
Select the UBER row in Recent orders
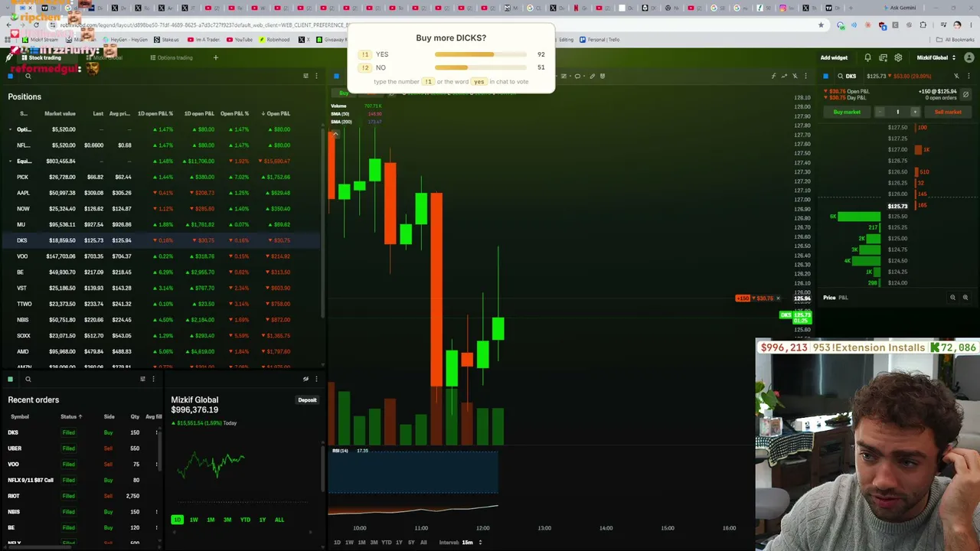tap(83, 448)
